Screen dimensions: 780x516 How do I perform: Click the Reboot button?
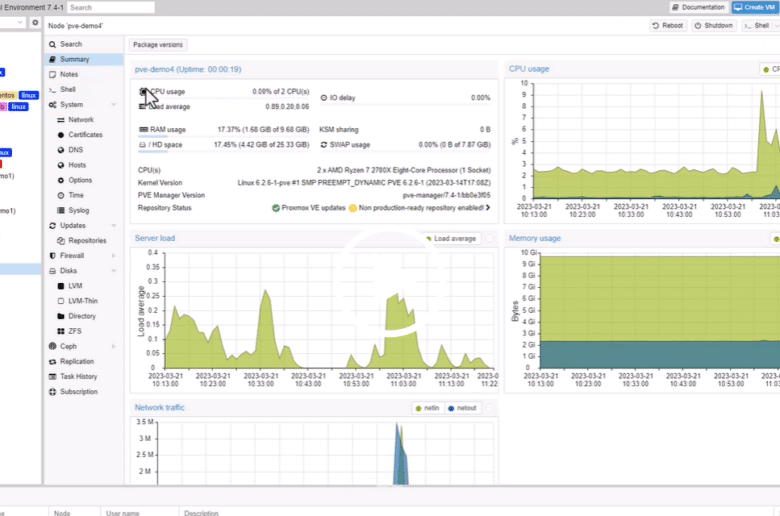click(668, 25)
